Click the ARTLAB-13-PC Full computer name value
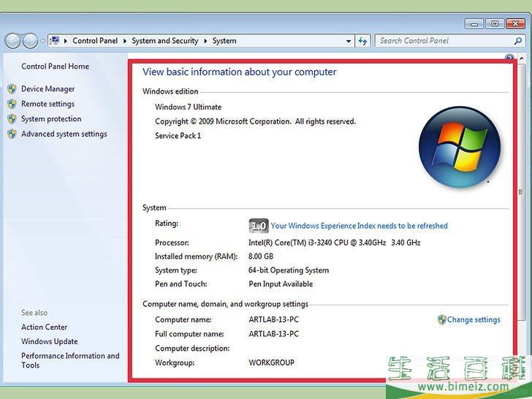Viewport: 532px width, 399px height. (x=274, y=334)
